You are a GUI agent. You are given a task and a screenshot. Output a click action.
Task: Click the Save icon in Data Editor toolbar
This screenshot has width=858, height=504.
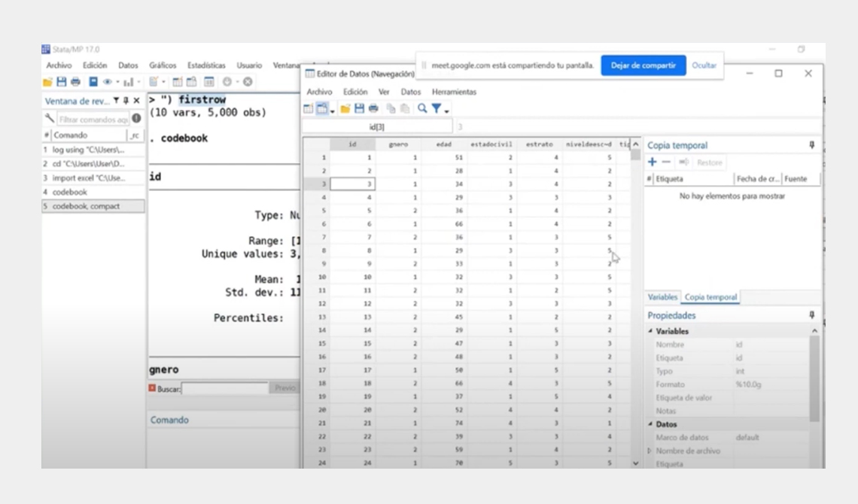point(359,109)
